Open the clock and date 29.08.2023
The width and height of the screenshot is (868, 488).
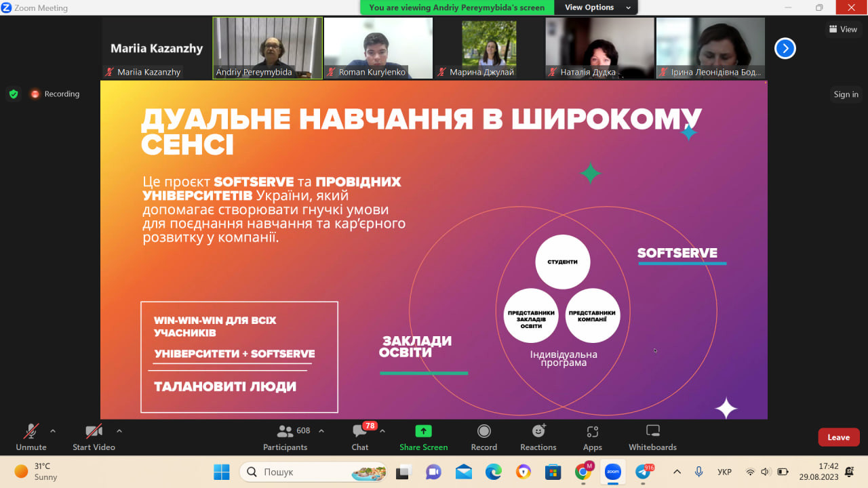click(819, 472)
